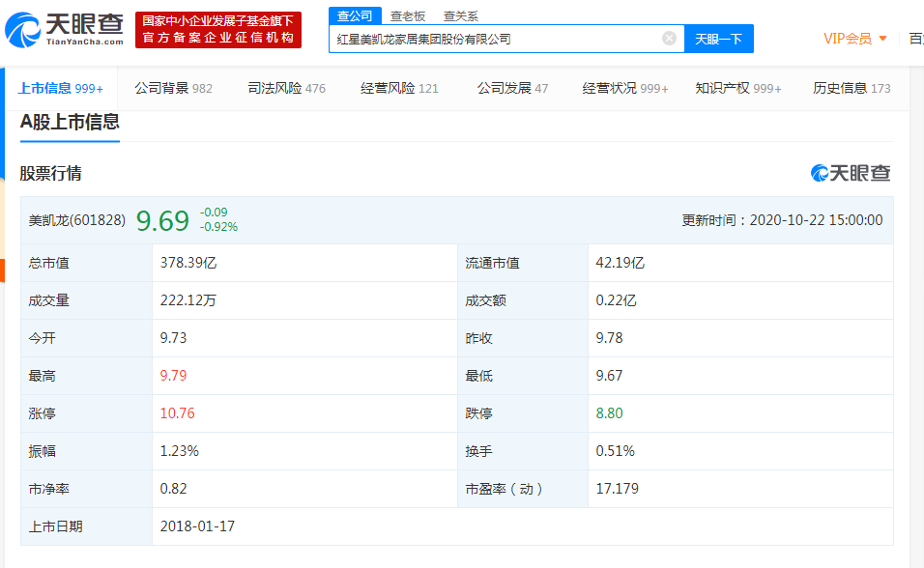Click the 总市值 value 378.39亿
The height and width of the screenshot is (568, 924).
click(x=188, y=263)
